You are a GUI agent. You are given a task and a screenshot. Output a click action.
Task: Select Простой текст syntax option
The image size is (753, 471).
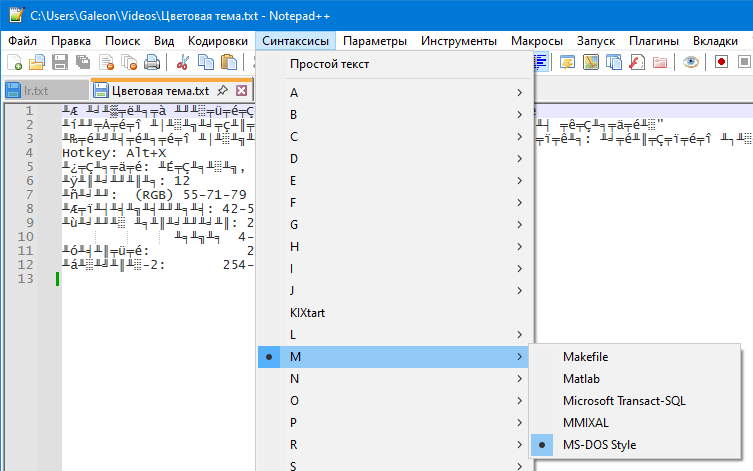coord(330,64)
